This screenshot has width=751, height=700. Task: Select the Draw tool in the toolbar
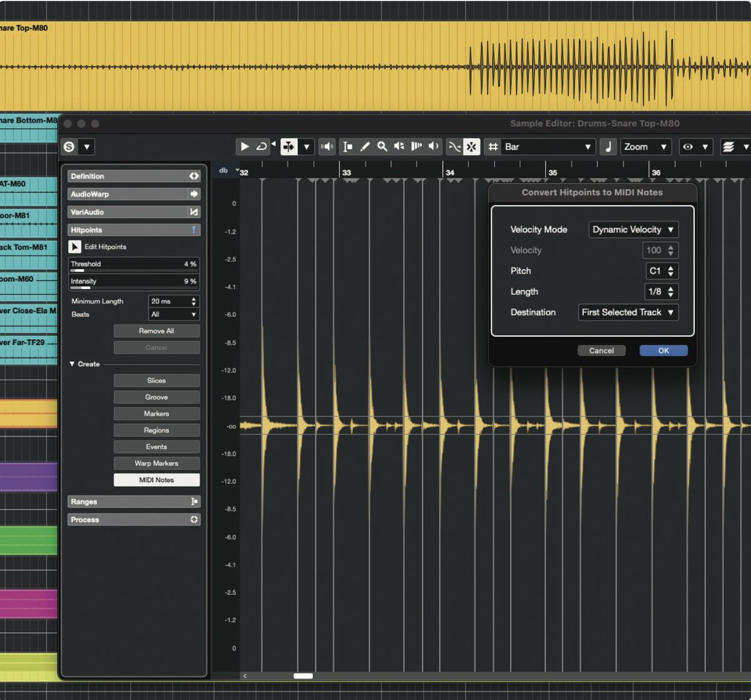(365, 147)
